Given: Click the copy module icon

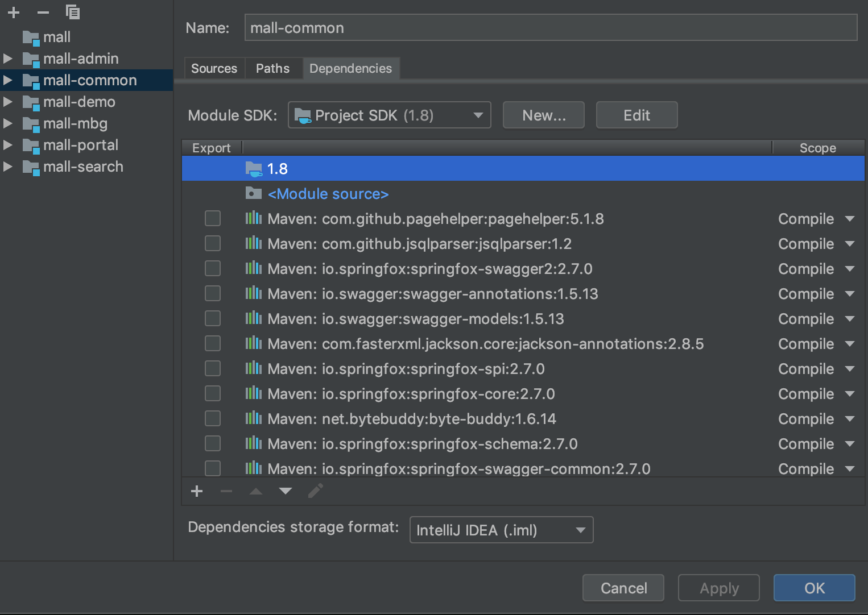Looking at the screenshot, I should 73,12.
